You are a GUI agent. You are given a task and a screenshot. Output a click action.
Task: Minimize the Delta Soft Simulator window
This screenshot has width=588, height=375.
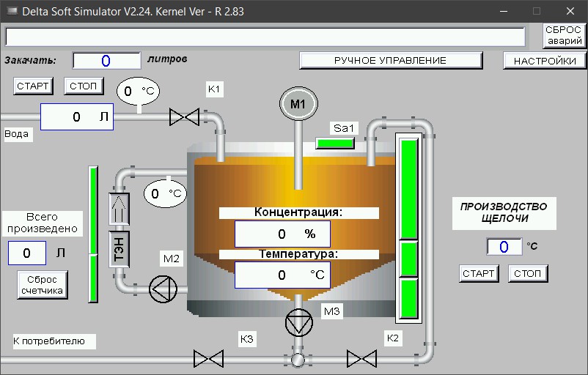pos(504,11)
